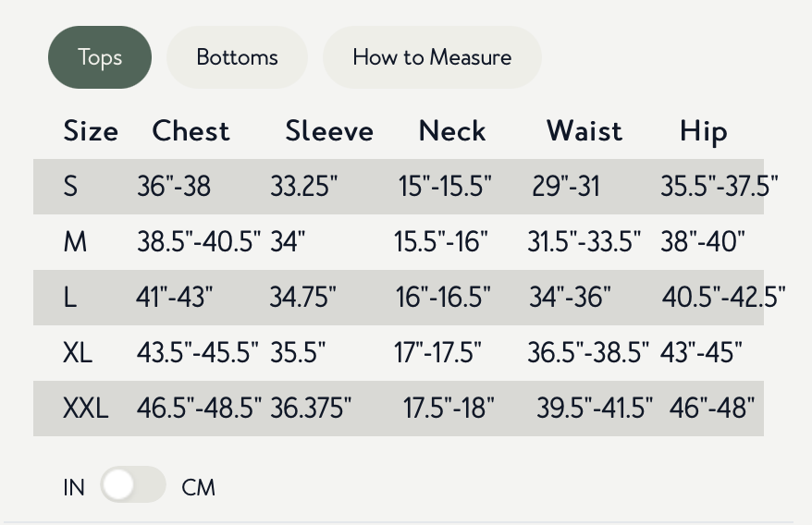Click the Size column header
The image size is (812, 525).
point(91,131)
